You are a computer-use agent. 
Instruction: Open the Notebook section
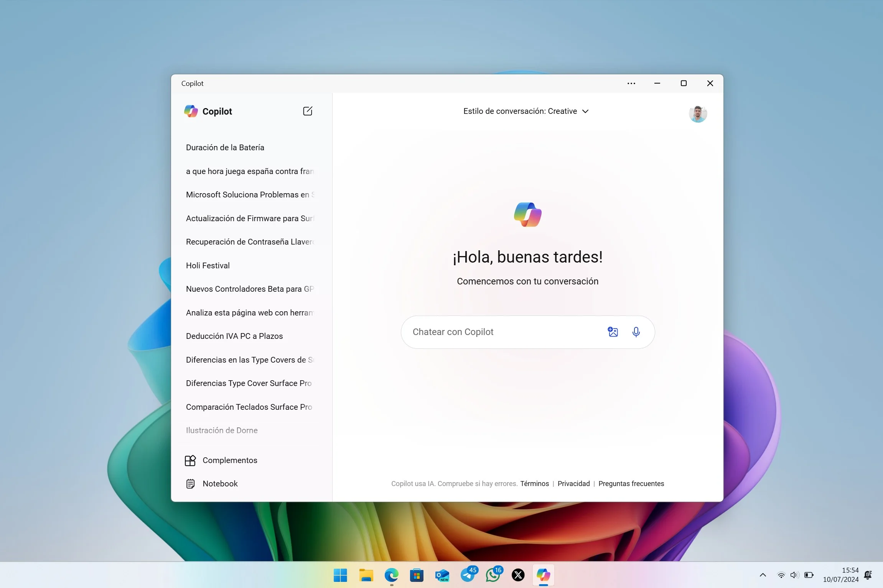click(x=220, y=483)
